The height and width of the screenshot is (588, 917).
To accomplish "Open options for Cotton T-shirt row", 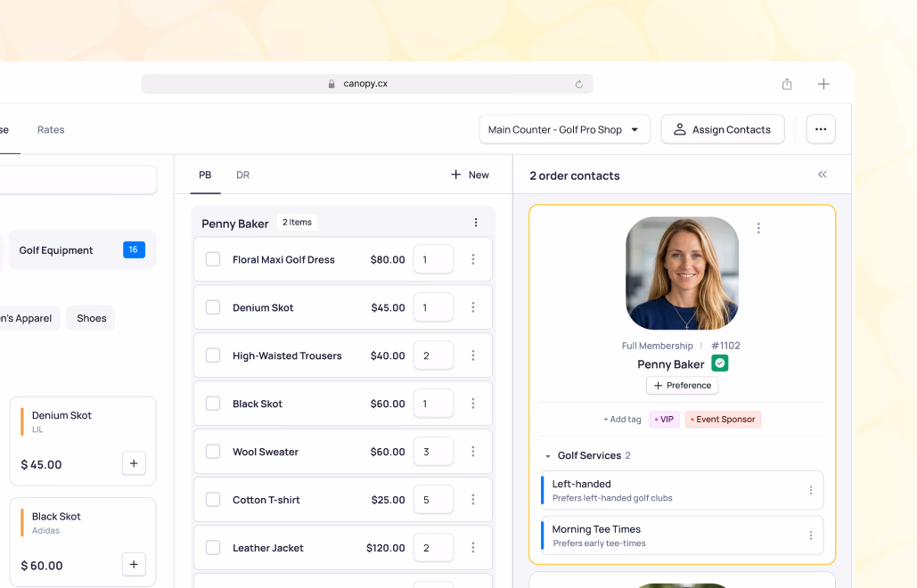I will 473,500.
